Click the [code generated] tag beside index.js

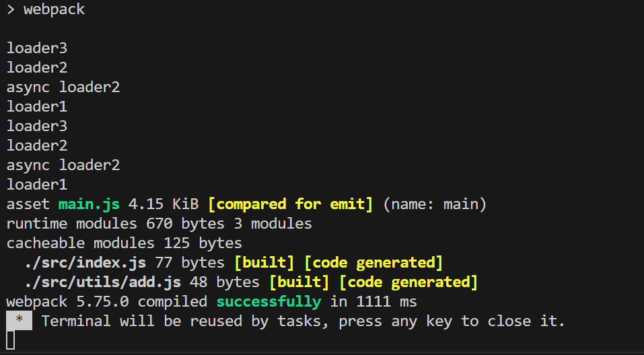point(373,262)
